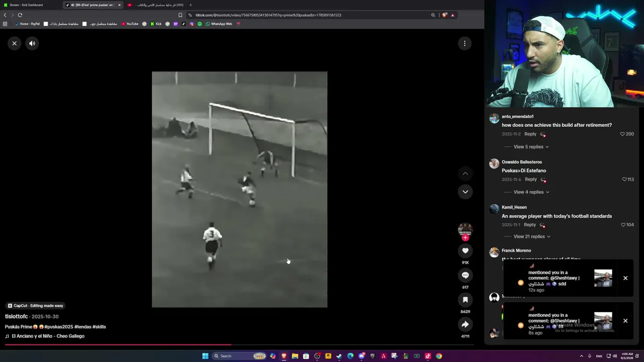
Task: Click the taskbar Search box
Action: [238, 356]
